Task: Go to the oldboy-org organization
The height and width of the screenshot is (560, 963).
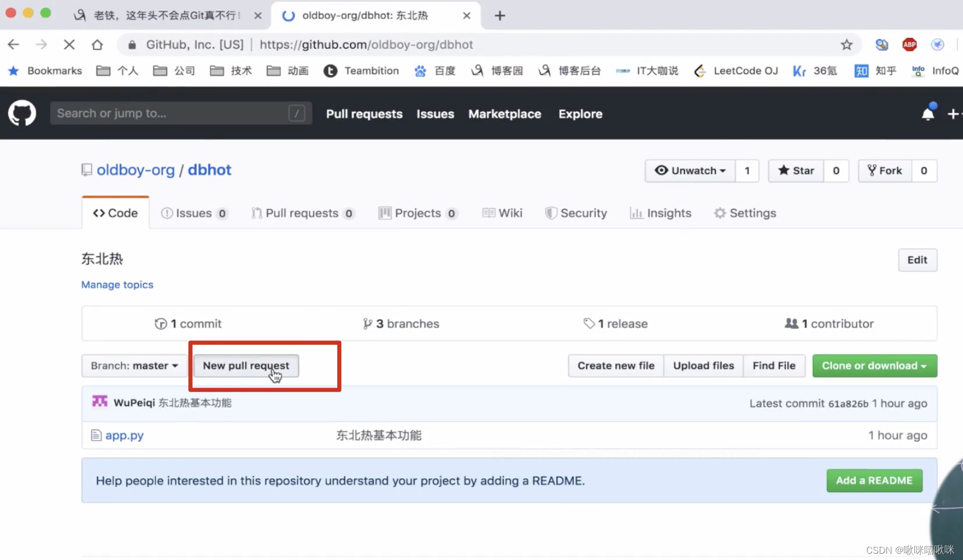Action: (x=136, y=170)
